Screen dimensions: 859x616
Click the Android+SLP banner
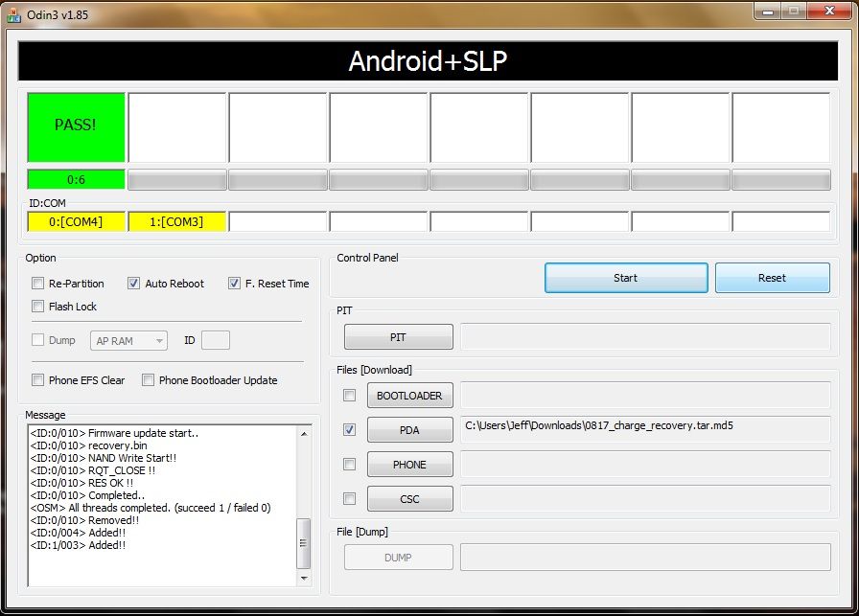(428, 60)
